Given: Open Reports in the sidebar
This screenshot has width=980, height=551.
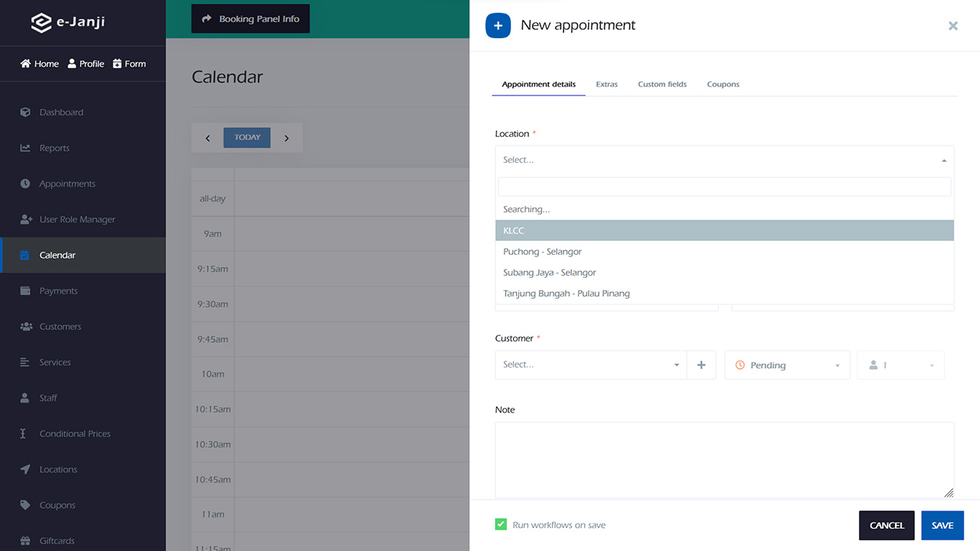Looking at the screenshot, I should click(83, 148).
